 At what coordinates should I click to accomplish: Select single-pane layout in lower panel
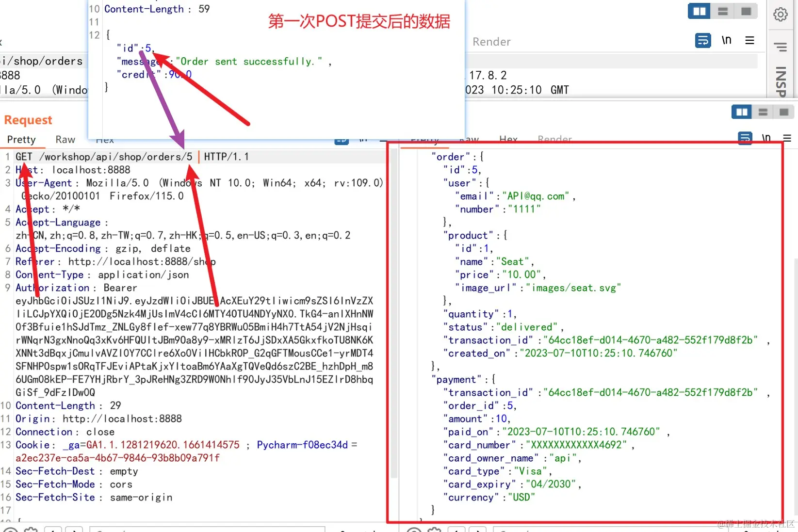pos(784,113)
